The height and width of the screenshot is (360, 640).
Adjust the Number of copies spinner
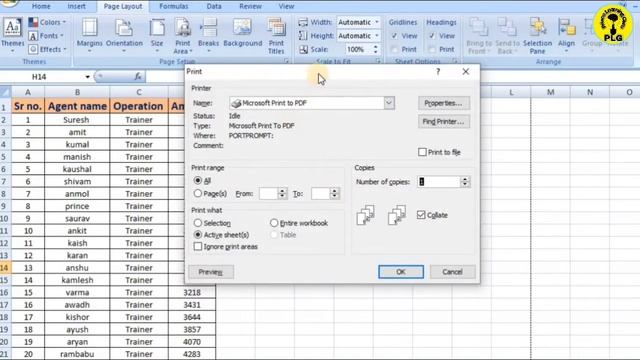[465, 182]
